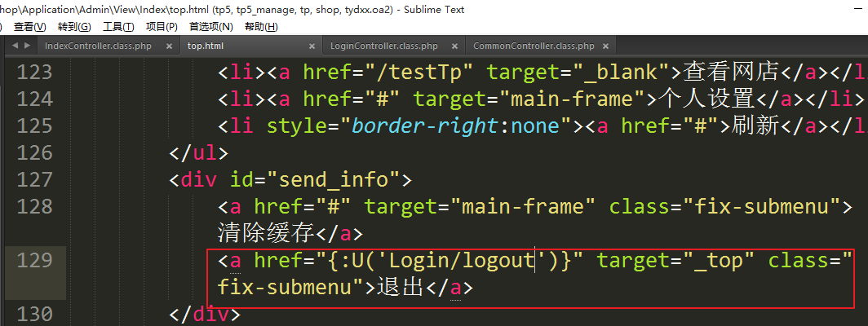Click the previous tab arrow

click(15, 46)
